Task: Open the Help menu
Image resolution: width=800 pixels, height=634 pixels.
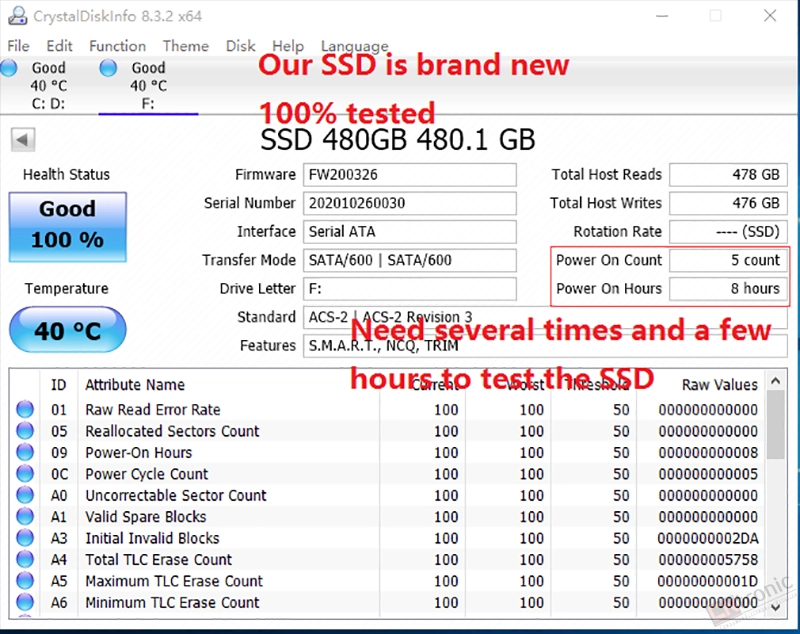Action: click(x=288, y=46)
